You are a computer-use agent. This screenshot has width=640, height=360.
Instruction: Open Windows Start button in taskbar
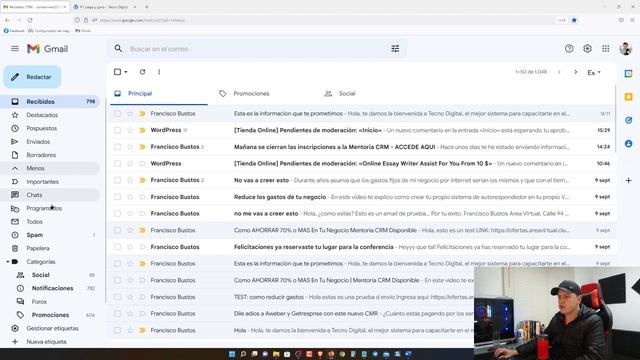coord(232,354)
